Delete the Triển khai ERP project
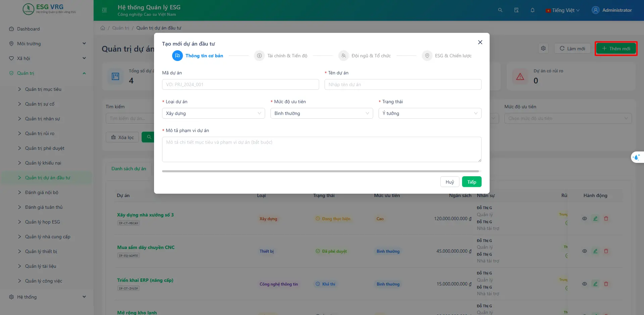Image resolution: width=644 pixels, height=315 pixels. coord(606,284)
